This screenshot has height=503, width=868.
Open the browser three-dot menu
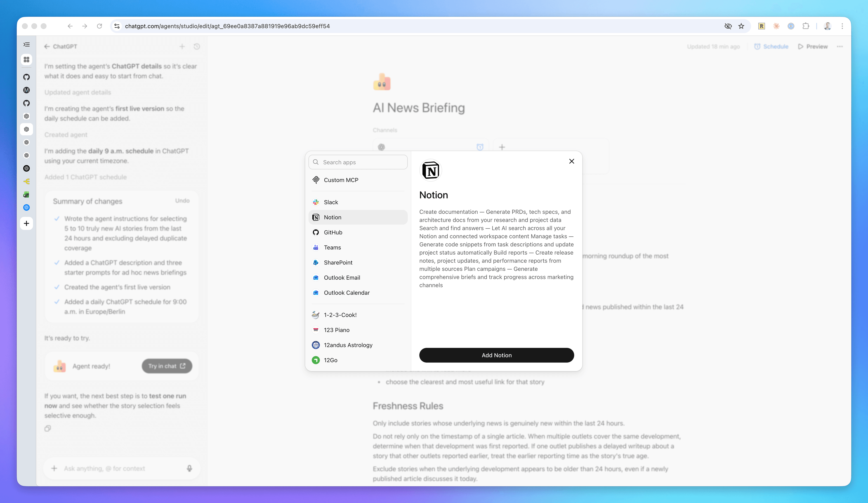(x=842, y=26)
